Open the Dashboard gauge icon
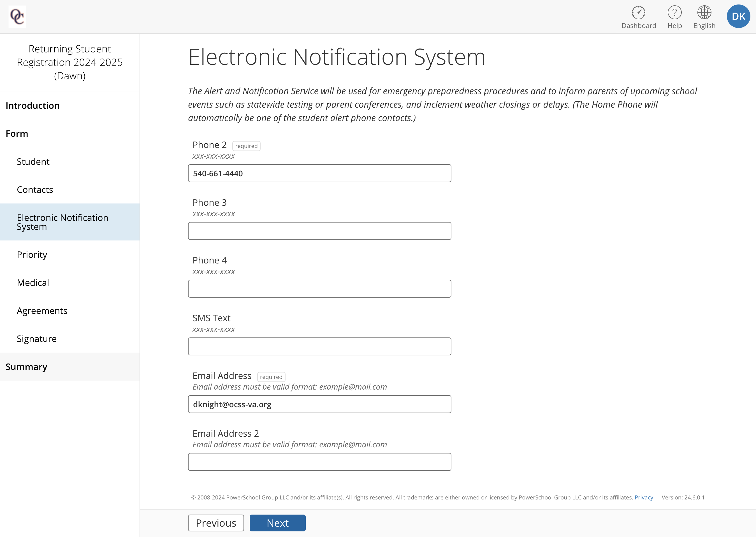Screen dimensions: 756x537 (638, 13)
